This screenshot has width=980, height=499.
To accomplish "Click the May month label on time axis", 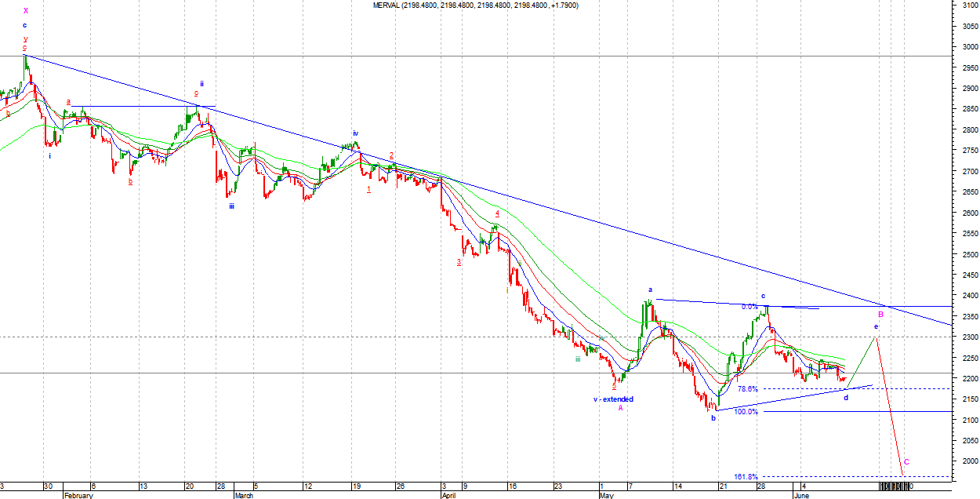I will [x=606, y=495].
